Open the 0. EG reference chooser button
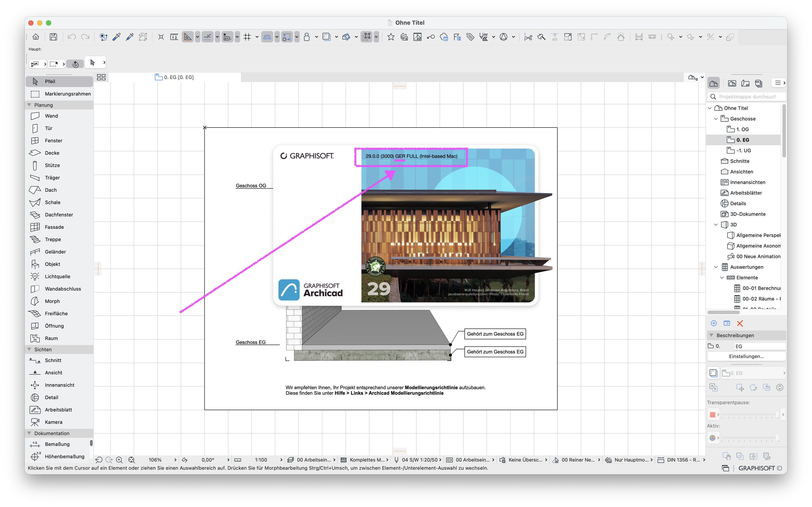The image size is (812, 507). click(753, 373)
